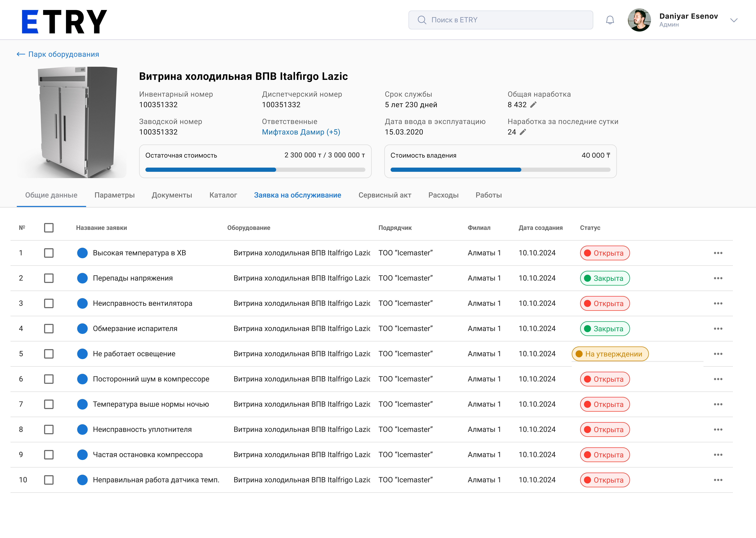Check the checkbox for row Не работает освещение
Screen dimensions: 756x538
click(49, 354)
